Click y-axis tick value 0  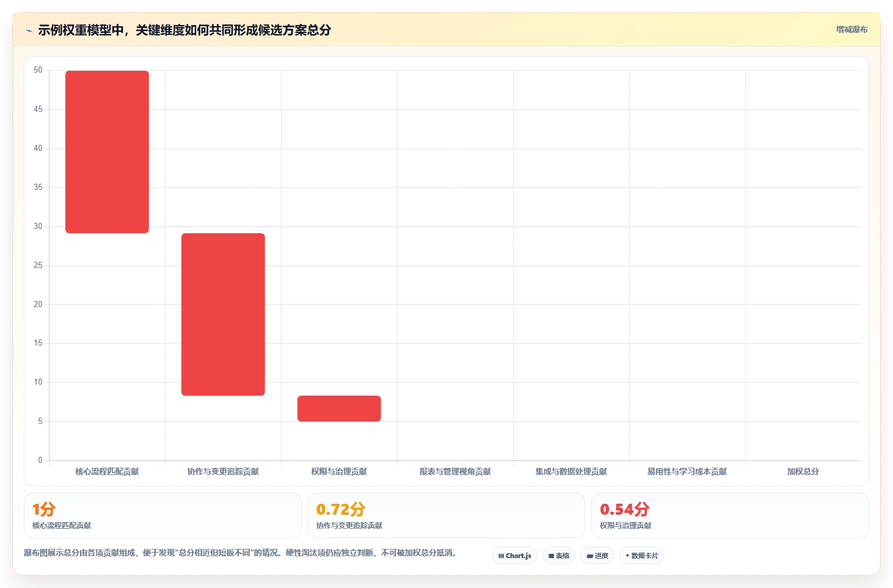40,460
